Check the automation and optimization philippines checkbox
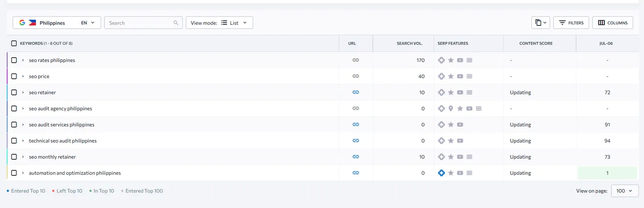 coord(14,173)
